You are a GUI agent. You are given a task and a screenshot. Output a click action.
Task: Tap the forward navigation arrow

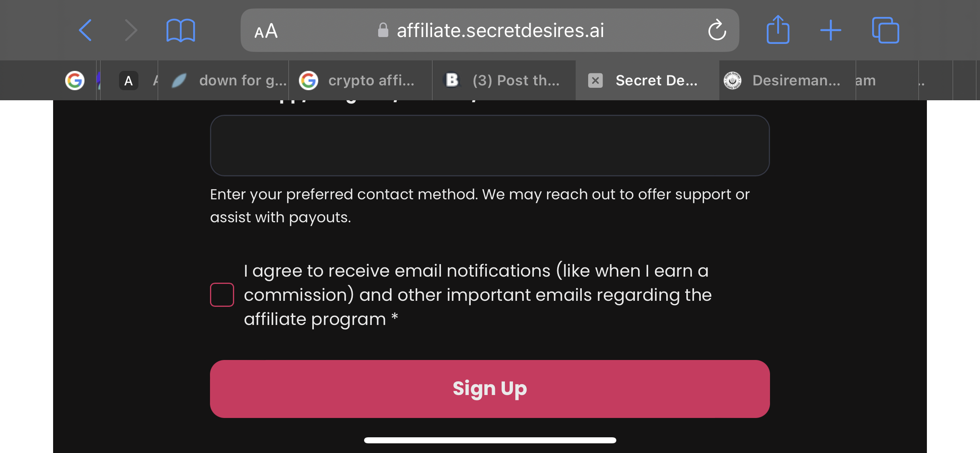click(131, 30)
